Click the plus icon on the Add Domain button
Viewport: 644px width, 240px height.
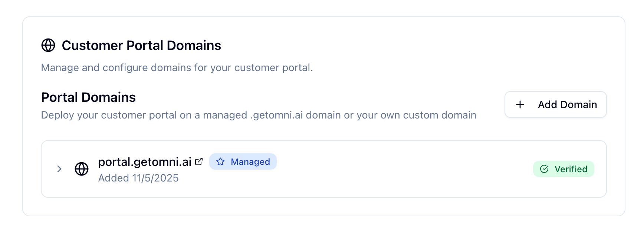(520, 104)
